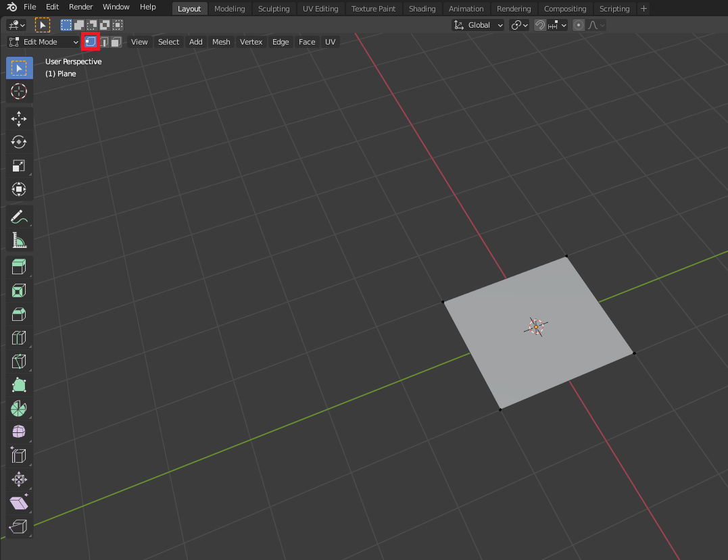Open the Render menu
Screen dimensions: 728x560
coord(81,7)
